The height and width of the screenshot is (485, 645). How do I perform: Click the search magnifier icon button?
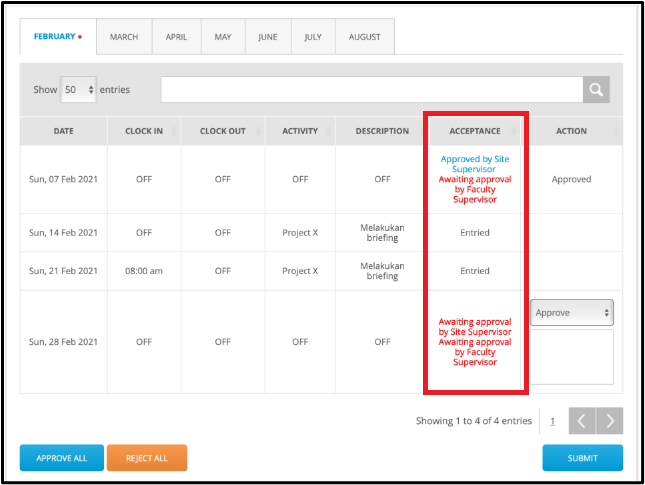[x=596, y=89]
